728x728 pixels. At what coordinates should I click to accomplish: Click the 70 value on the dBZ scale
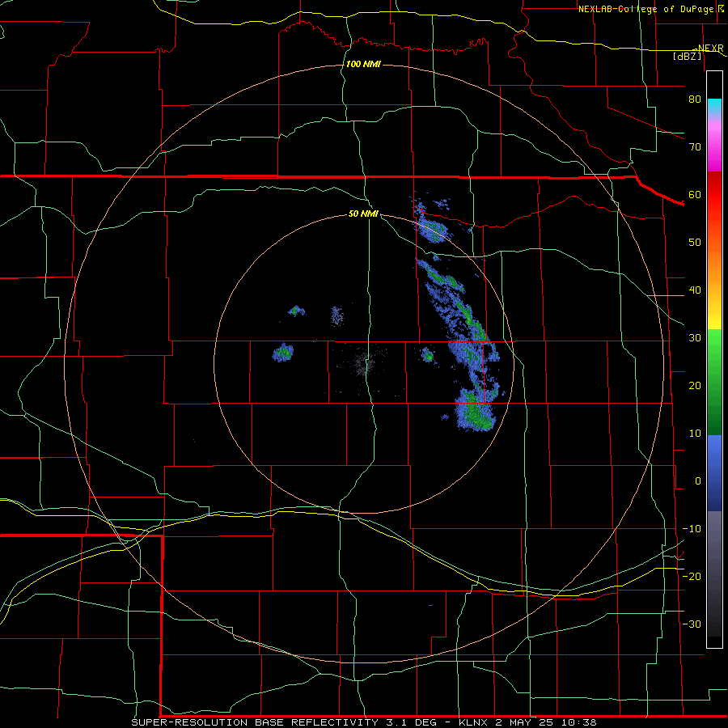(695, 146)
